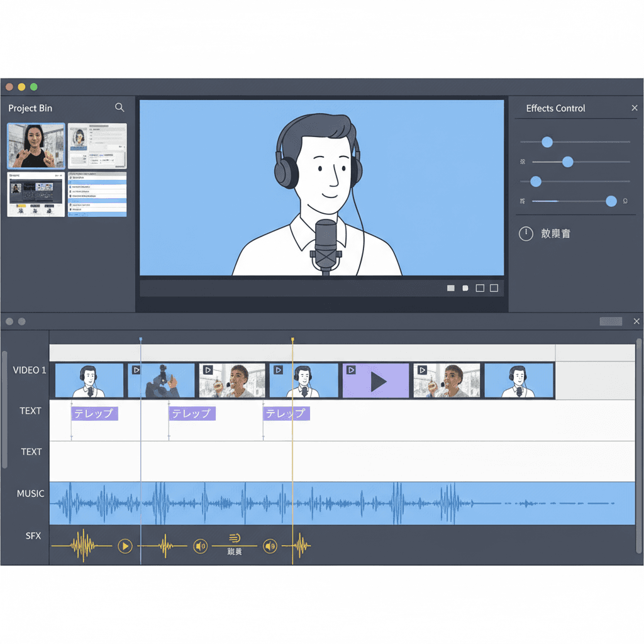Viewport: 644px width, 644px height.
Task: Click the play icon on the purple clip
Action: (378, 382)
